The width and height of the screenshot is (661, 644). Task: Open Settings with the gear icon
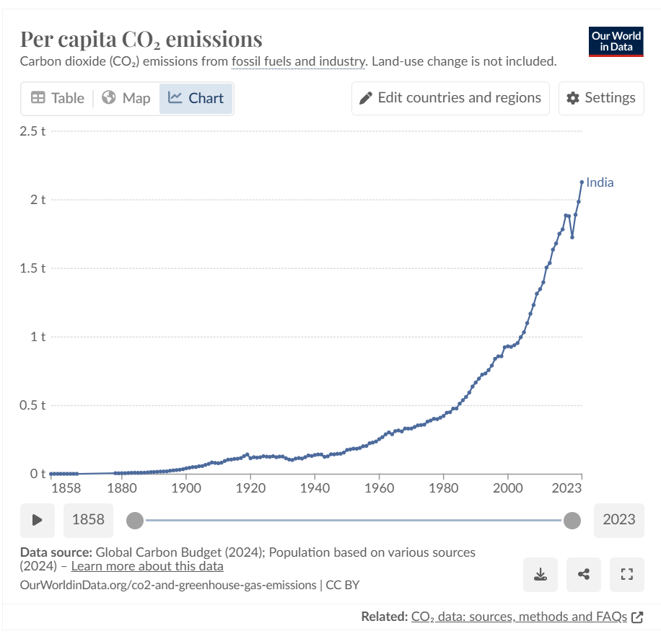pyautogui.click(x=572, y=98)
